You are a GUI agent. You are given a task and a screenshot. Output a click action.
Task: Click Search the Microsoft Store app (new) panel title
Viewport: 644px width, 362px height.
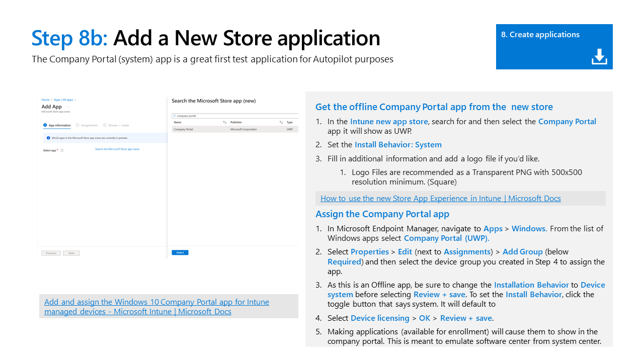click(x=214, y=101)
